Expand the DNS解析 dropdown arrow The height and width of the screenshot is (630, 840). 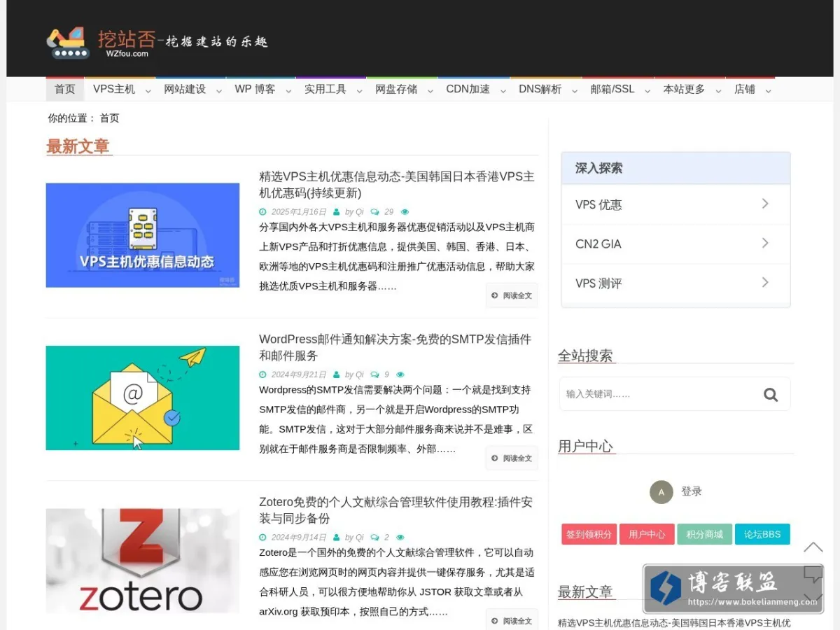point(575,91)
